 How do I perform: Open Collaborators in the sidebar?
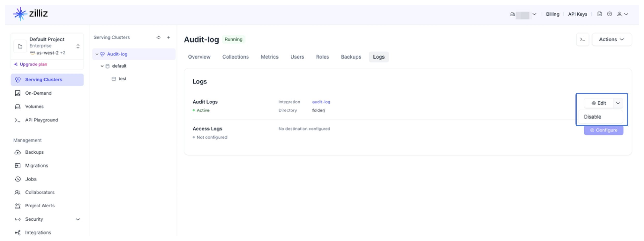[x=40, y=192]
